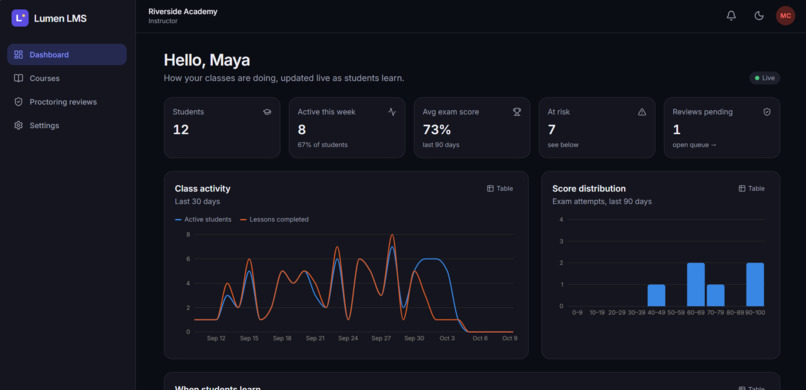Open Settings in the sidebar
The height and width of the screenshot is (390, 806).
click(x=67, y=125)
